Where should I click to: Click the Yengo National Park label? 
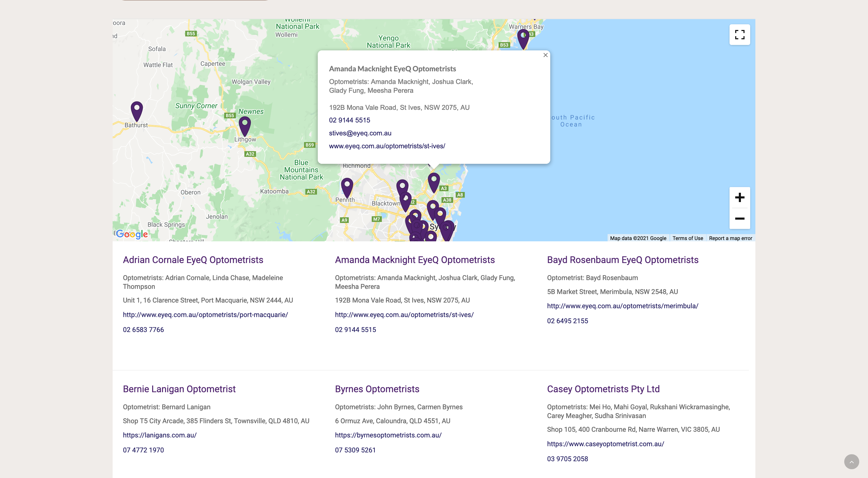click(388, 42)
